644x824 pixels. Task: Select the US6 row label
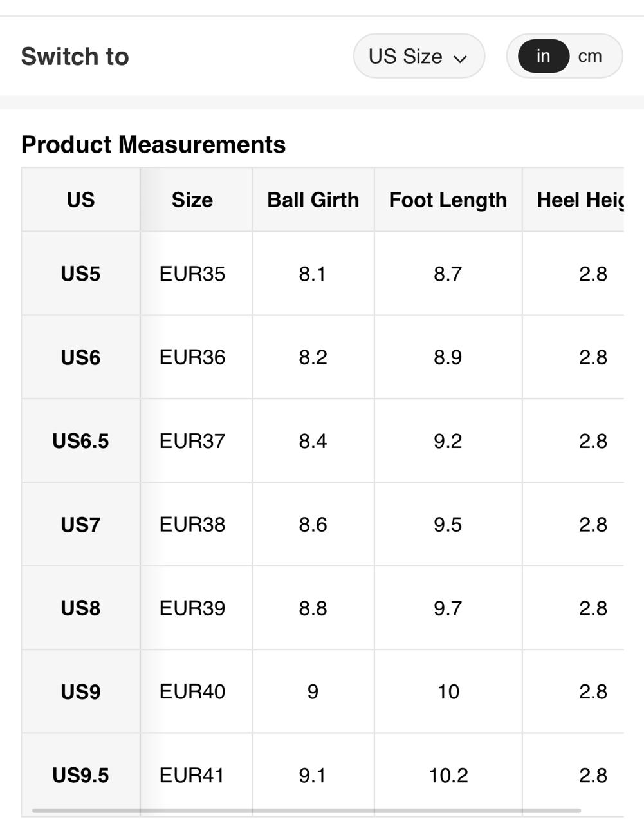tap(80, 358)
